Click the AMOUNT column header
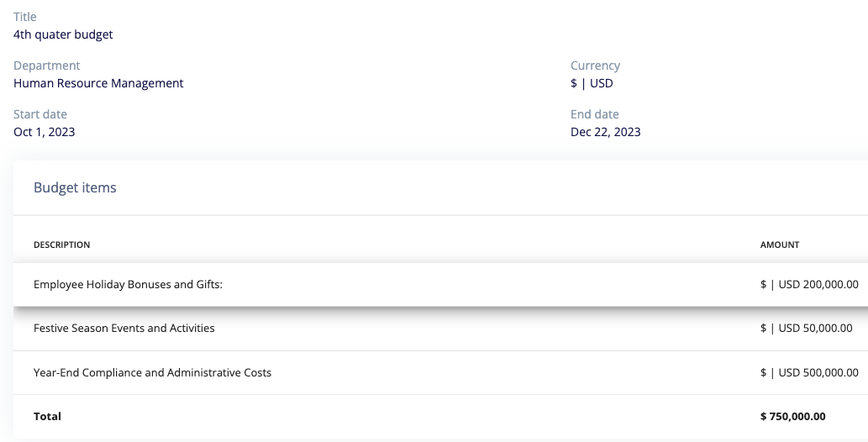868x442 pixels. pos(780,245)
